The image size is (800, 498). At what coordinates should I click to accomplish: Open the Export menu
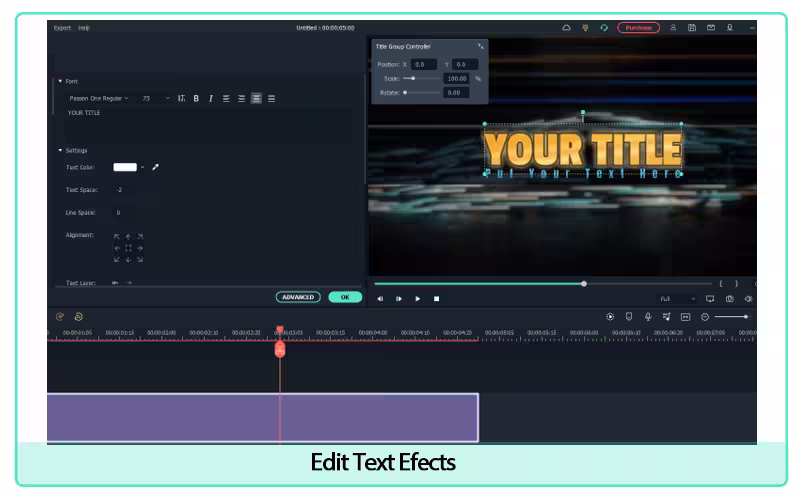[x=62, y=28]
